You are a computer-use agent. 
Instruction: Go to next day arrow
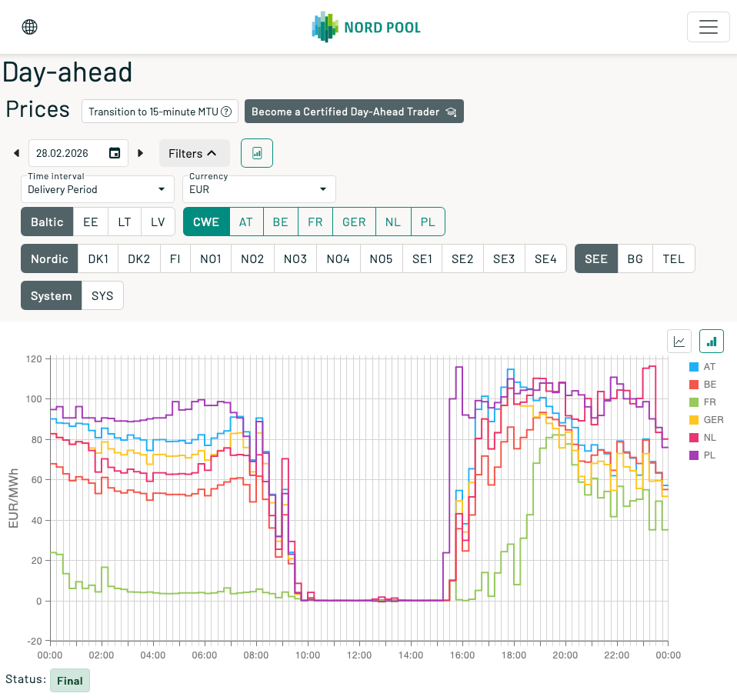[x=141, y=153]
